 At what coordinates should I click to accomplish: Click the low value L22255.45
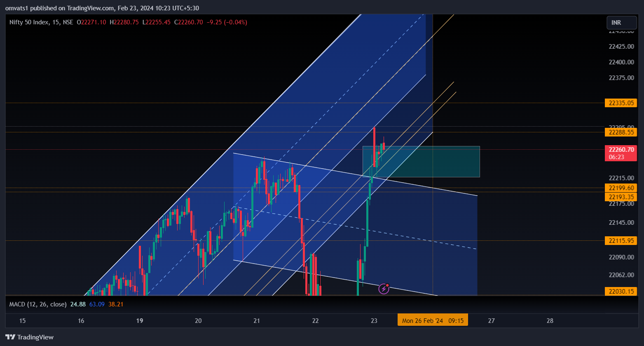[156, 22]
